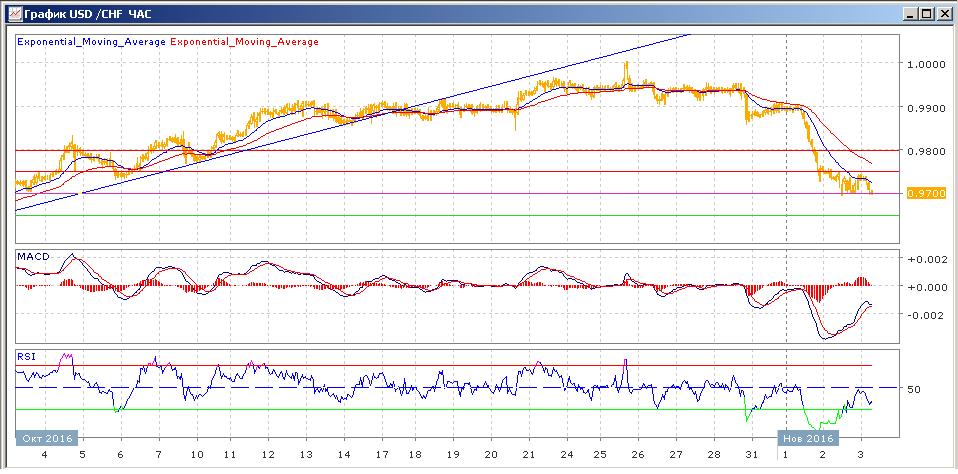Click the Окт 2016 month marker
This screenshot has height=474, width=958.
point(47,439)
